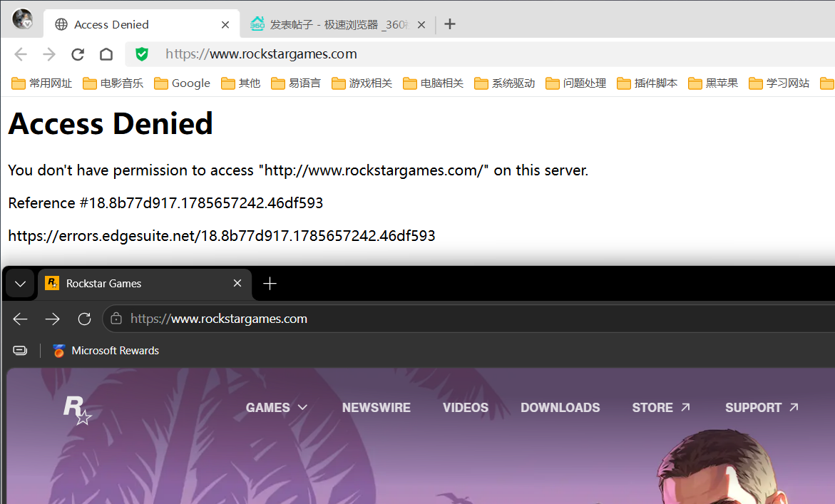Reload the Access Denied page
The width and height of the screenshot is (835, 504).
[78, 54]
